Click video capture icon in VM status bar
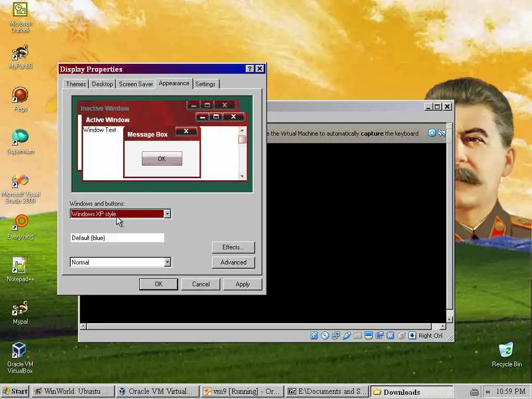Viewport: 532px width, 399px height. 379,336
